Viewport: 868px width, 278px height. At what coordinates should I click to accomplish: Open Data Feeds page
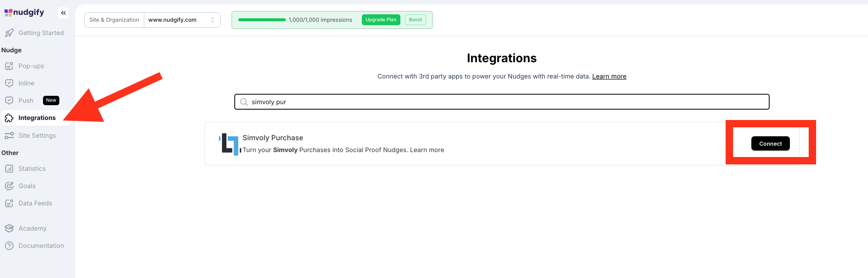click(35, 203)
